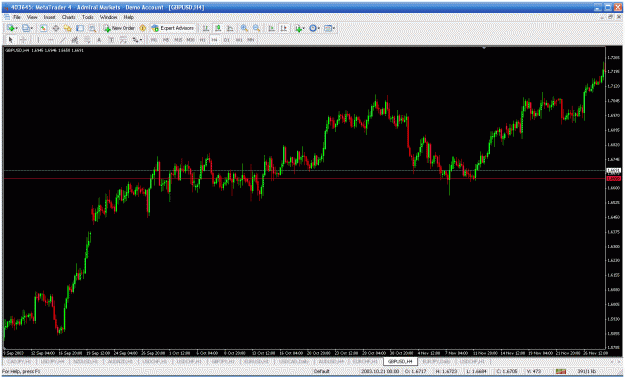
Task: Toggle Chart Shift from right border
Action: click(284, 28)
